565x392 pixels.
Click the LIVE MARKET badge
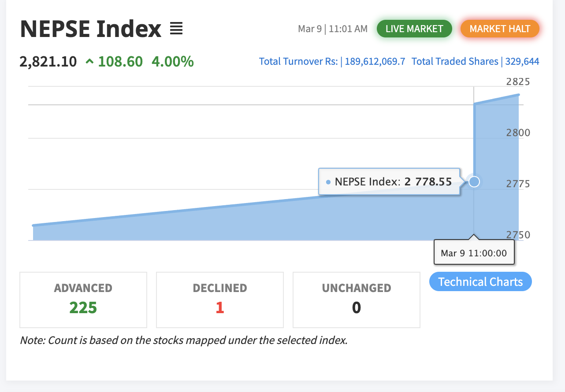pyautogui.click(x=414, y=29)
